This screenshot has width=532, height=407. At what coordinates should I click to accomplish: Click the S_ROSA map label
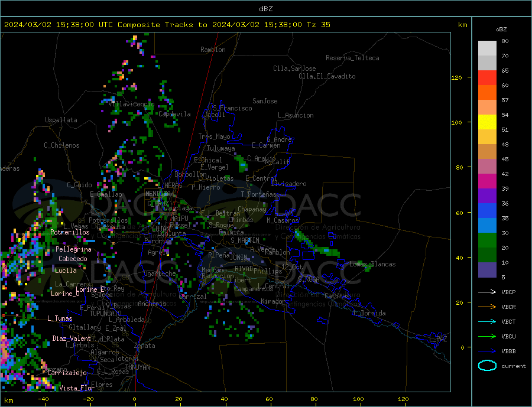(x=309, y=279)
